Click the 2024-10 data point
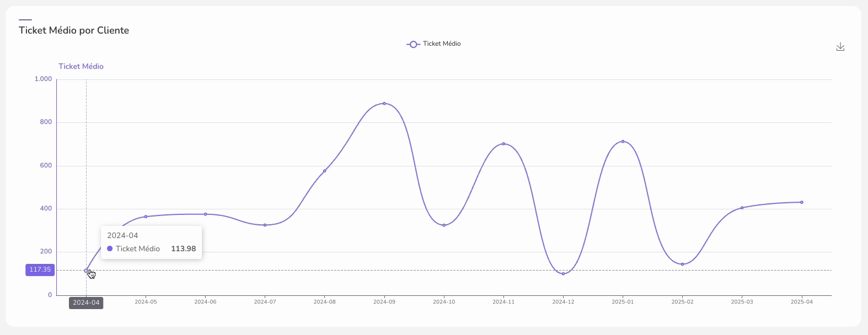 pyautogui.click(x=444, y=225)
